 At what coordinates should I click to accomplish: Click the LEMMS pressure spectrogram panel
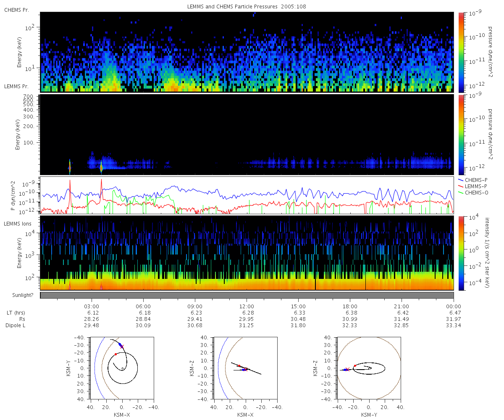click(x=247, y=134)
